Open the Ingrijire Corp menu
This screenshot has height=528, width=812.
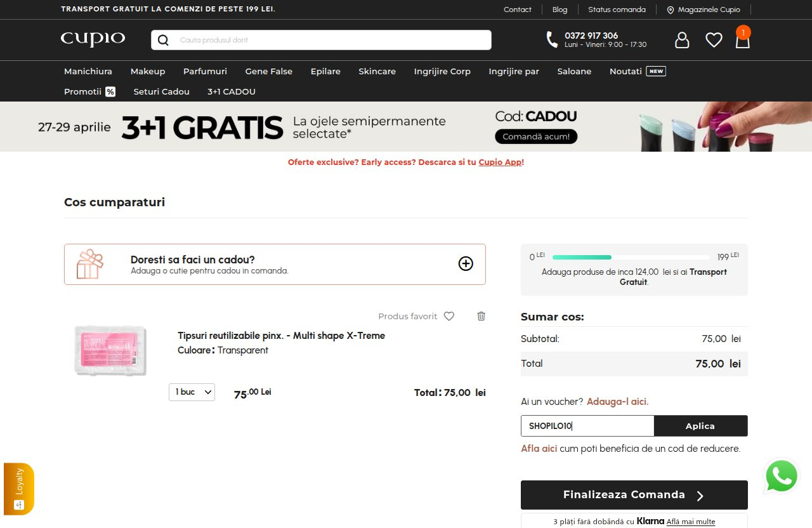pyautogui.click(x=442, y=71)
